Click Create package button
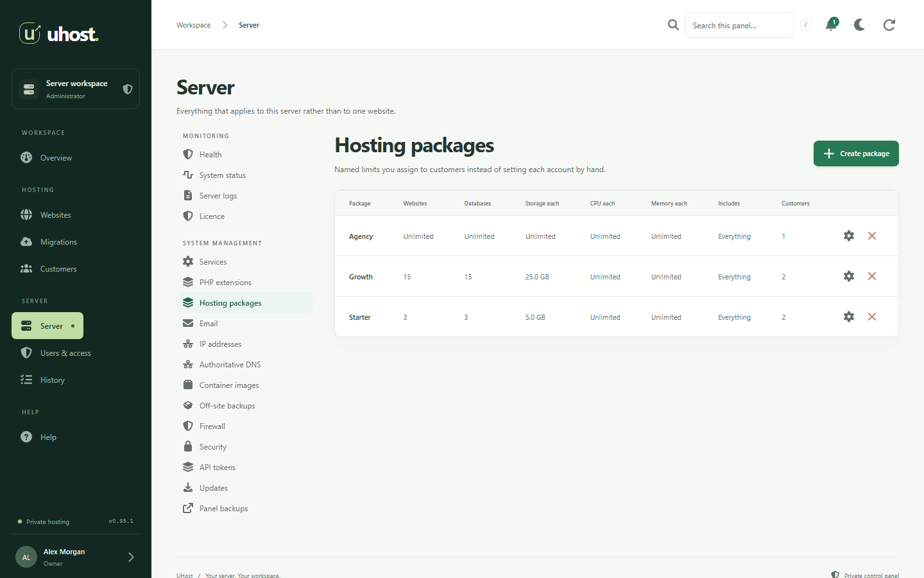924x578 pixels. point(856,153)
